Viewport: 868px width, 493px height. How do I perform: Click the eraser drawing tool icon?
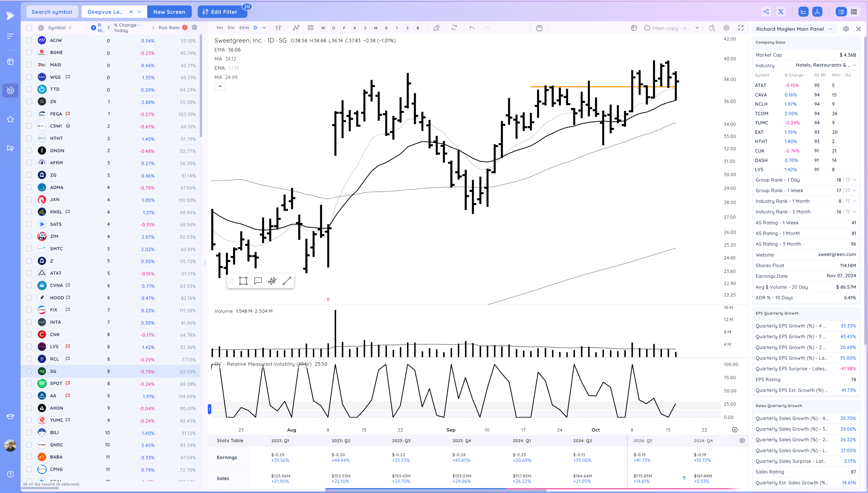pyautogui.click(x=436, y=28)
